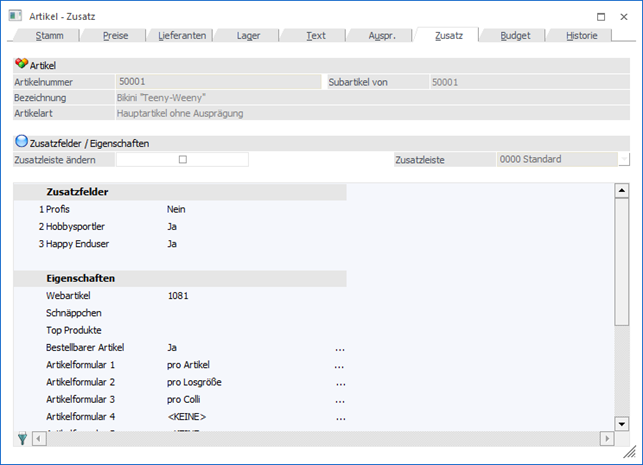Click the horizontal scrollbar left arrow
The height and width of the screenshot is (465, 643).
tap(39, 439)
